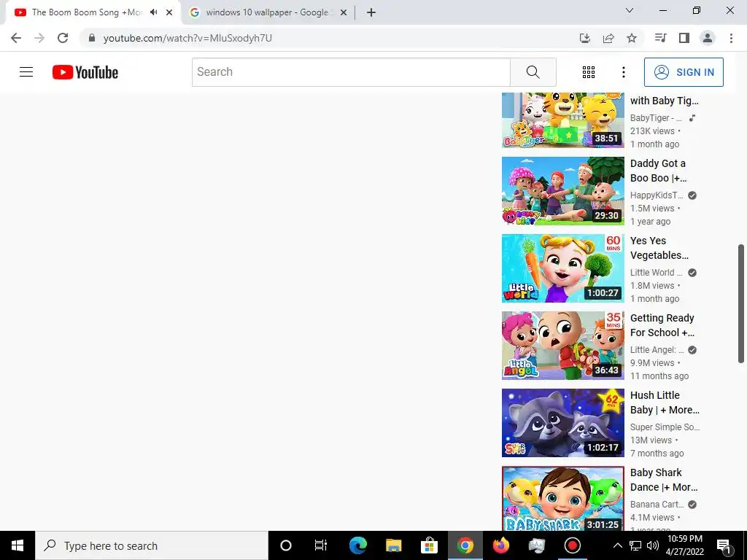747x560 pixels.
Task: Open the YouTube apps grid icon
Action: click(x=589, y=72)
